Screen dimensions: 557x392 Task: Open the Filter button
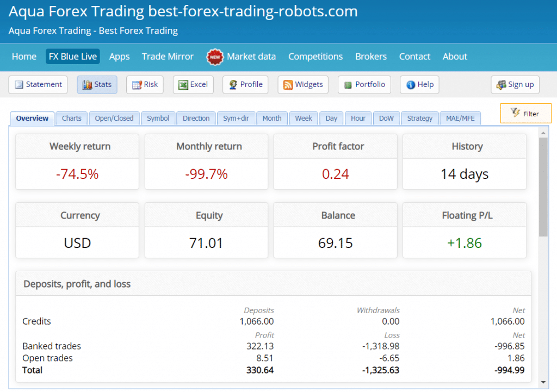525,114
